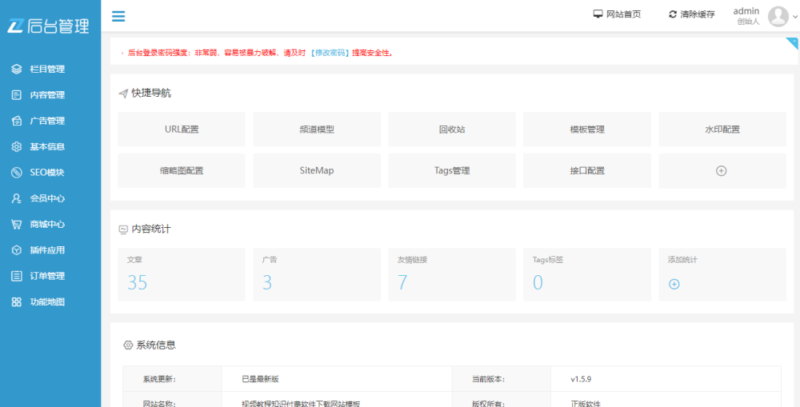800x407 pixels.
Task: Click the 广告管理 sidebar icon
Action: pyautogui.click(x=16, y=121)
